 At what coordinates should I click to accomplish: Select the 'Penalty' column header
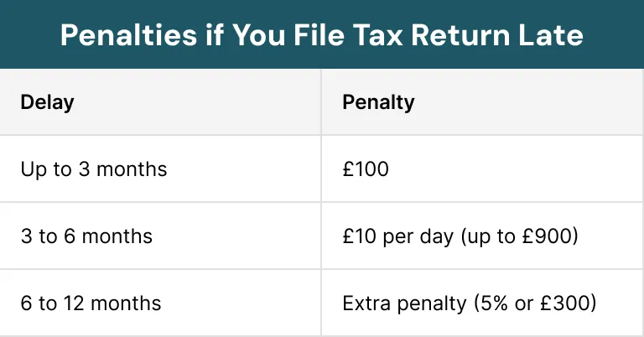[x=378, y=102]
